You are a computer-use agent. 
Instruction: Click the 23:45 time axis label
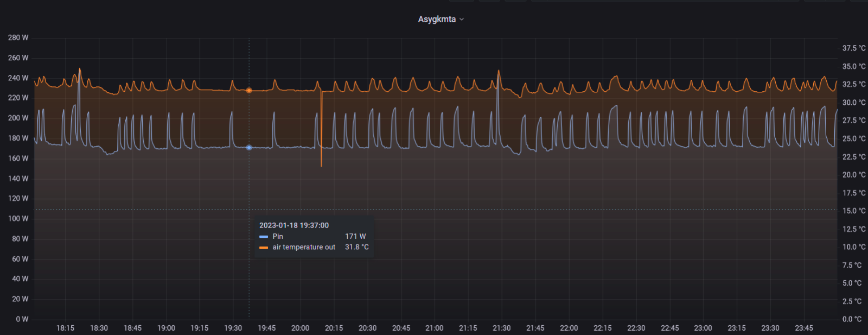804,328
